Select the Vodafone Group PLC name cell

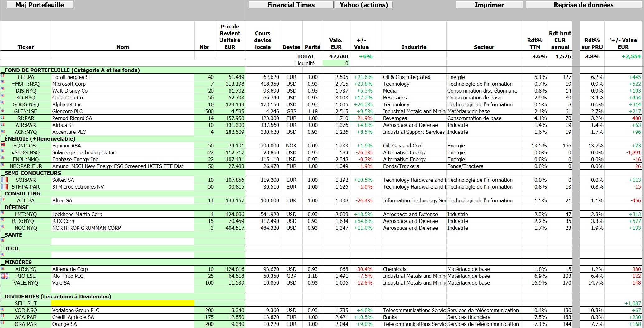[x=123, y=310]
